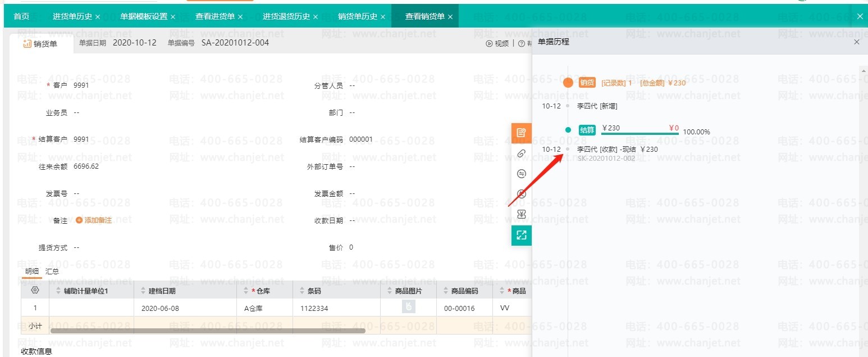Click the paperclip attachment sidebar icon
Viewport: 868px width, 357px height.
pyautogui.click(x=521, y=153)
